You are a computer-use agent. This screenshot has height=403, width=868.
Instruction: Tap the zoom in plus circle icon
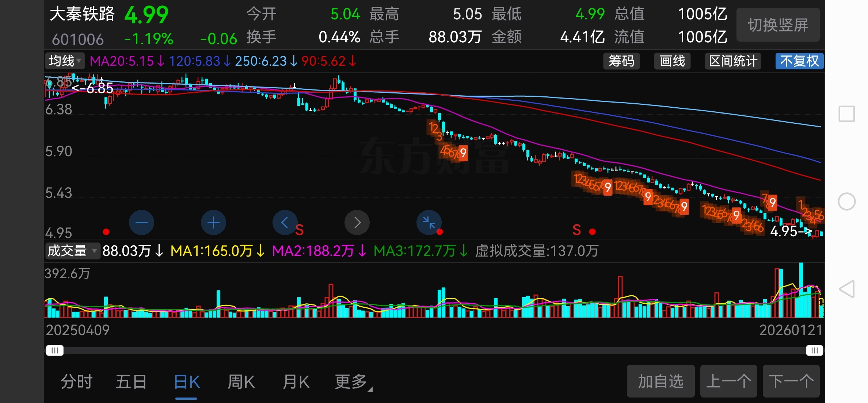[213, 222]
